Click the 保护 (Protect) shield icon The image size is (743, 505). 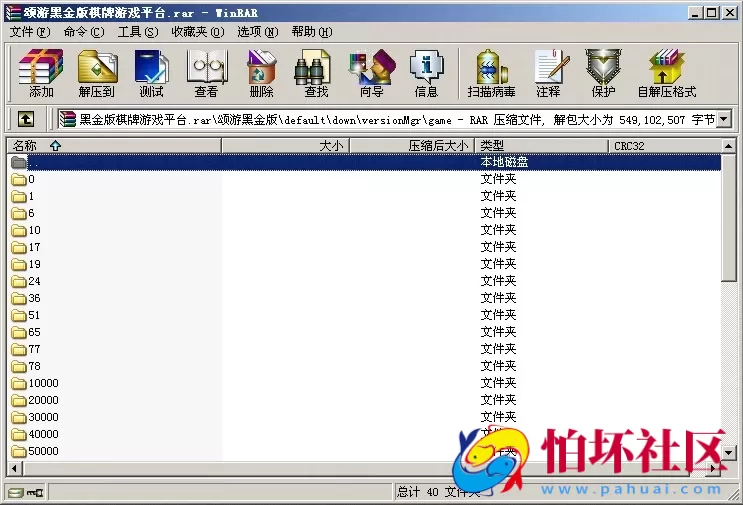coord(603,73)
